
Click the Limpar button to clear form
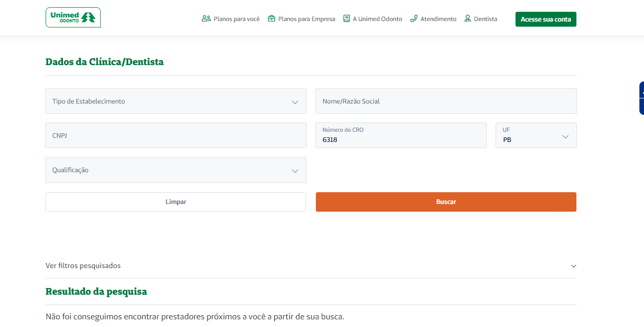176,202
